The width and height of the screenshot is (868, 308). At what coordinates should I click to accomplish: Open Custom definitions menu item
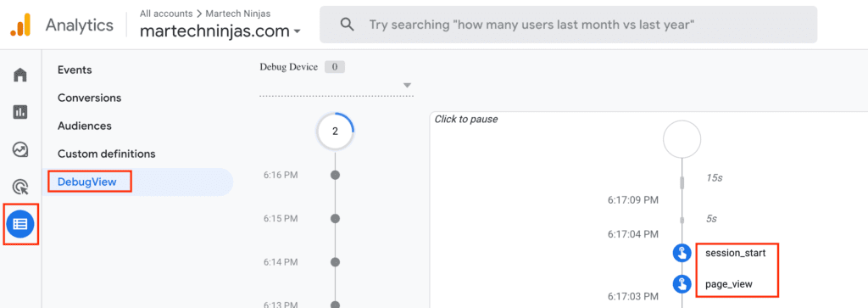click(x=106, y=154)
